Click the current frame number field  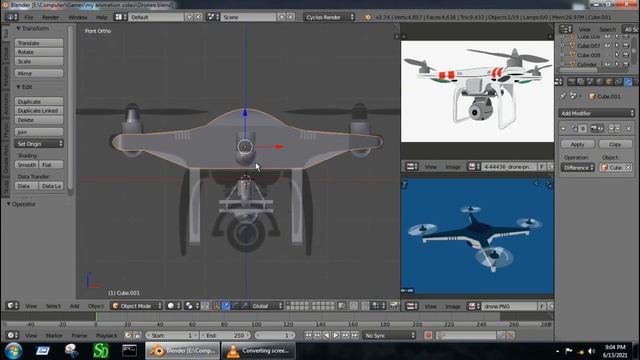pyautogui.click(x=274, y=336)
